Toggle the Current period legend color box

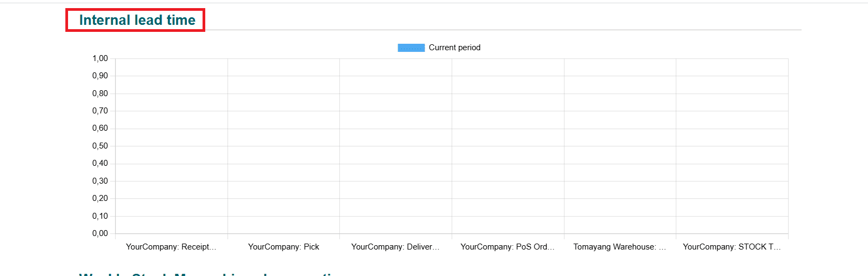point(411,48)
